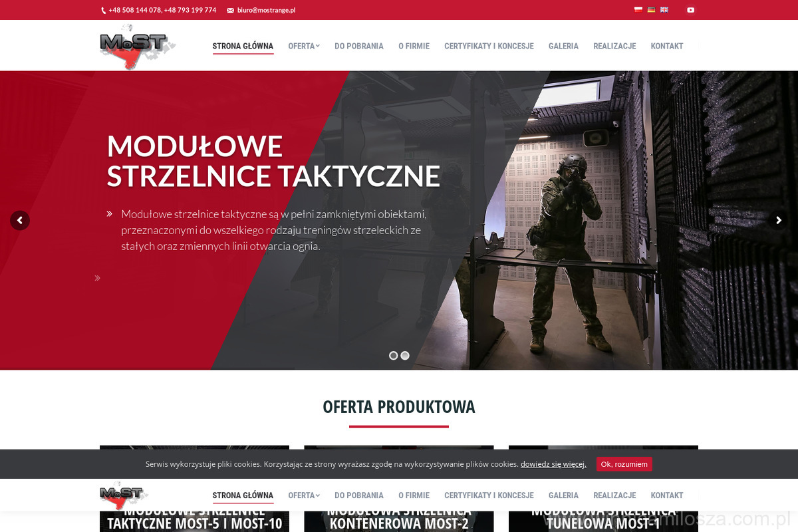Follow the 'dowiedz się więcej' cookies link

pos(553,464)
